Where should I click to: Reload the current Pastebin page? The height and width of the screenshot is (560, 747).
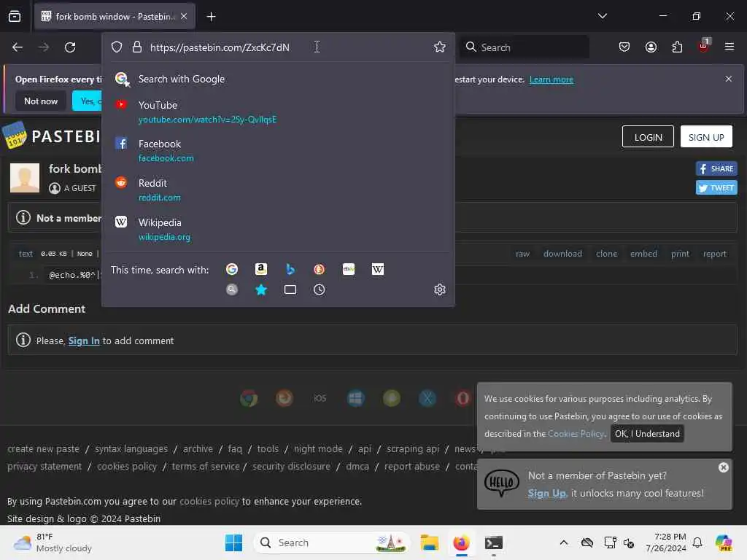(x=70, y=47)
